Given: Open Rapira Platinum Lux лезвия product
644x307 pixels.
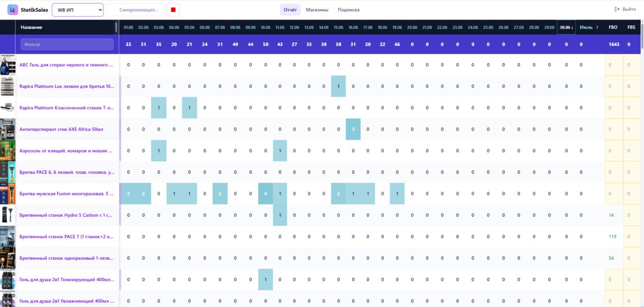Looking at the screenshot, I should tap(66, 86).
